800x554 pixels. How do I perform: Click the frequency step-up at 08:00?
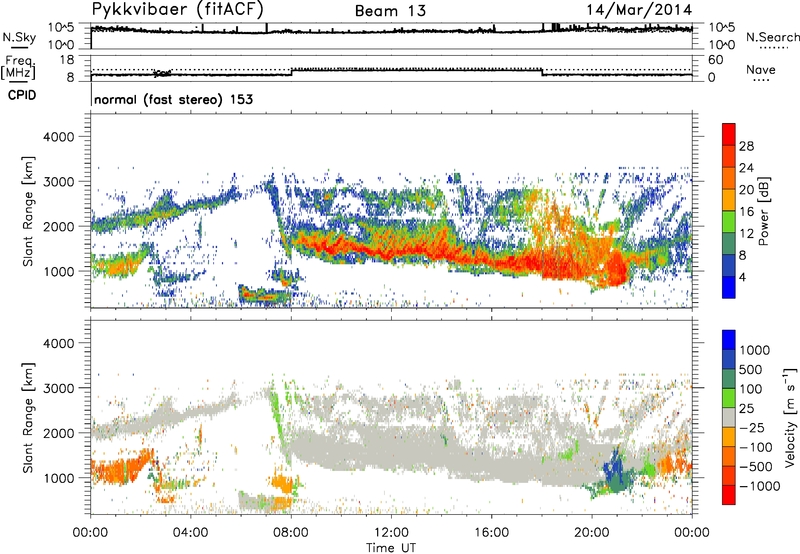[291, 71]
